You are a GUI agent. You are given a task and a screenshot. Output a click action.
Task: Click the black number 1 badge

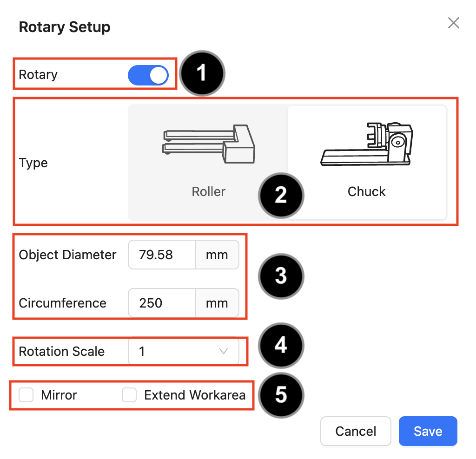(202, 73)
